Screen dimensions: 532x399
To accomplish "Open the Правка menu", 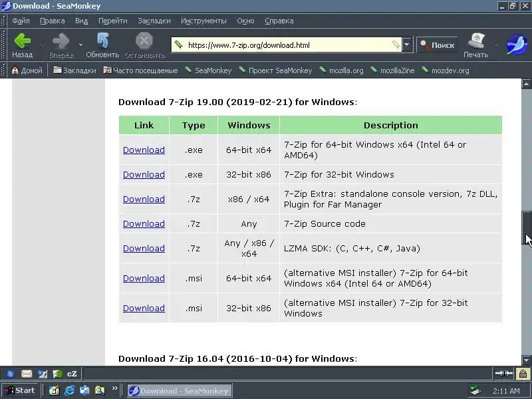I will pyautogui.click(x=53, y=21).
